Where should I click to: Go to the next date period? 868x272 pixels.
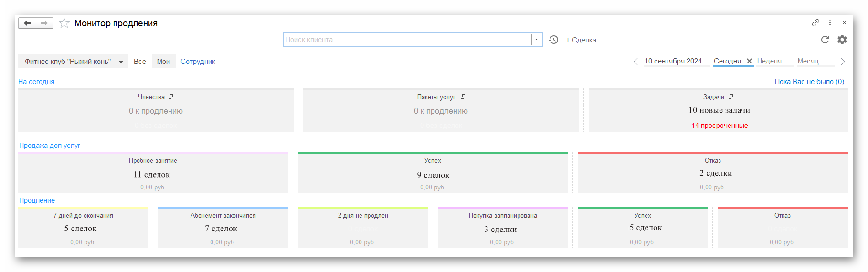click(x=843, y=62)
